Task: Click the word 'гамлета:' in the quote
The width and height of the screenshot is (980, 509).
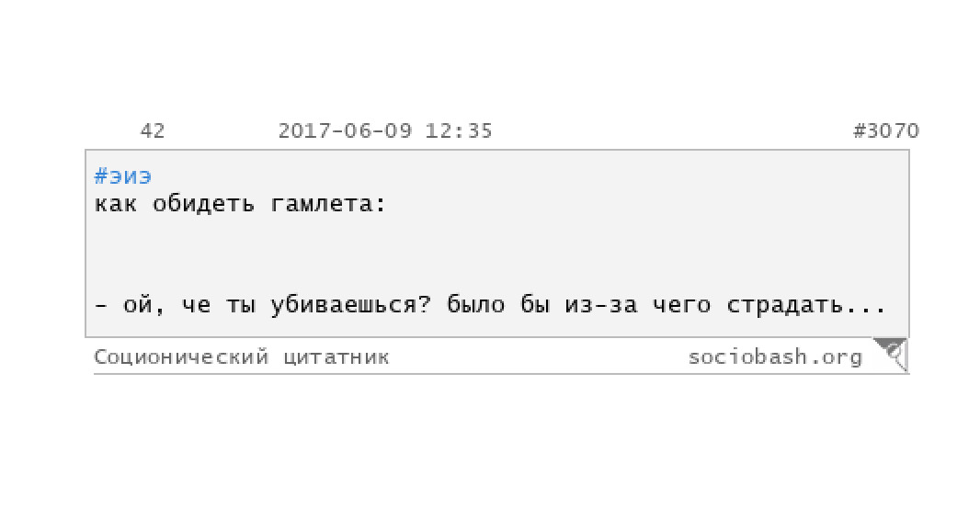Action: tap(329, 204)
